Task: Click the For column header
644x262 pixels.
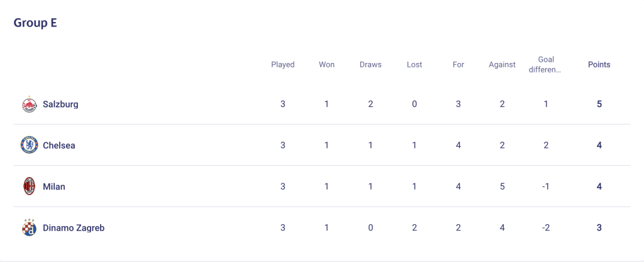Action: 458,65
